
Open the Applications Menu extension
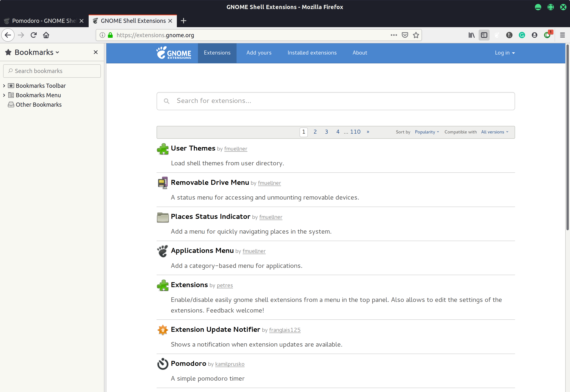tap(202, 251)
